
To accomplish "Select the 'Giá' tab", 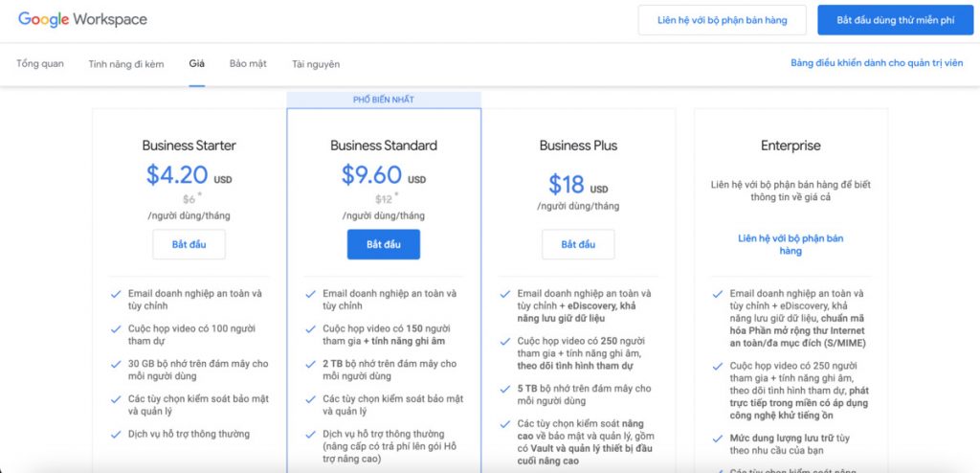I will (197, 64).
